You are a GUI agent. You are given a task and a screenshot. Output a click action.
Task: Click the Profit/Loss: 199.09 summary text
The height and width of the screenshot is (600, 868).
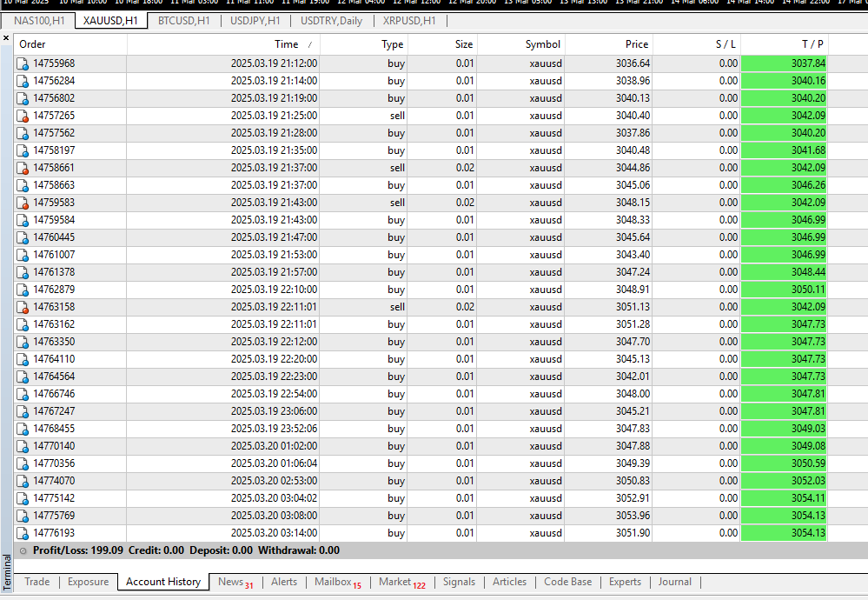78,550
